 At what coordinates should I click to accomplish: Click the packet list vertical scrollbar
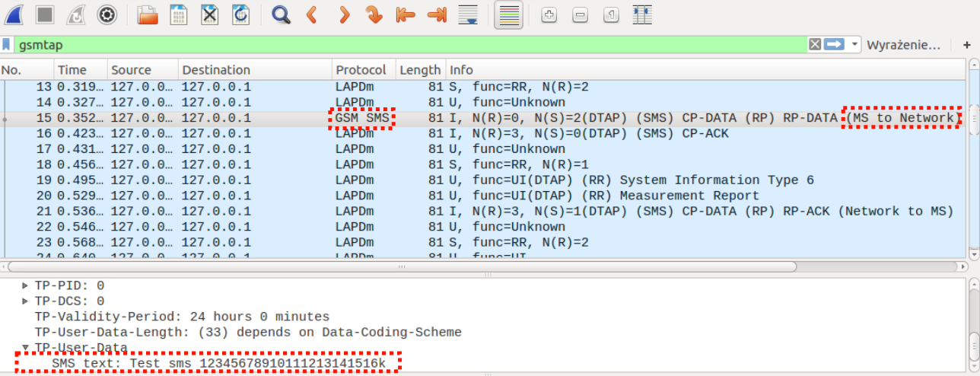(973, 118)
